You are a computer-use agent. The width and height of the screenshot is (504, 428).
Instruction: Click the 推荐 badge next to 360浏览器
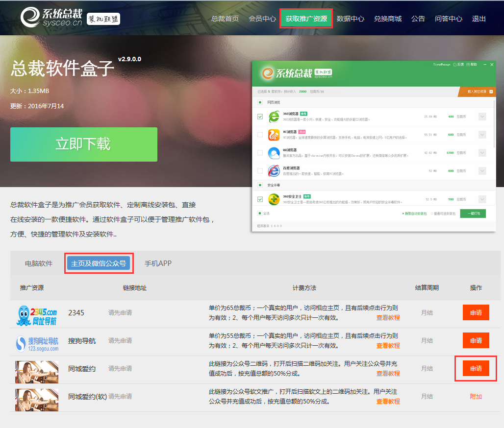click(304, 114)
